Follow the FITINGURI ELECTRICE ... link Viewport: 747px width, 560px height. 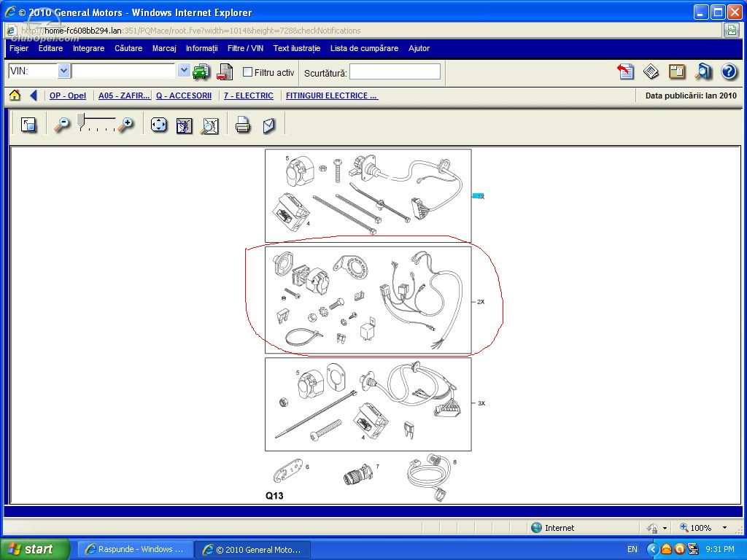pyautogui.click(x=332, y=96)
